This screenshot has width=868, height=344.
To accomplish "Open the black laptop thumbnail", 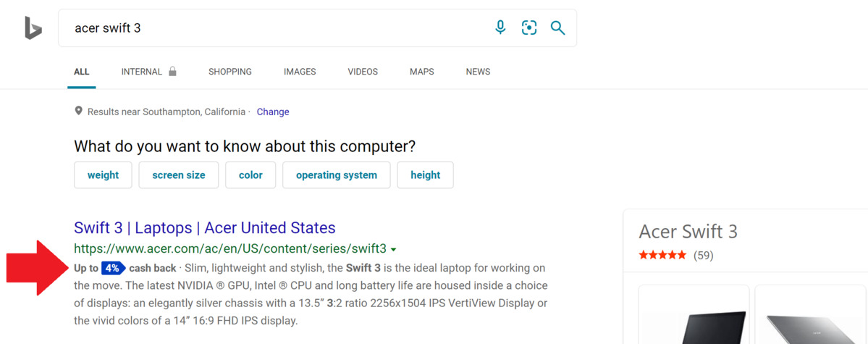I will (x=694, y=314).
